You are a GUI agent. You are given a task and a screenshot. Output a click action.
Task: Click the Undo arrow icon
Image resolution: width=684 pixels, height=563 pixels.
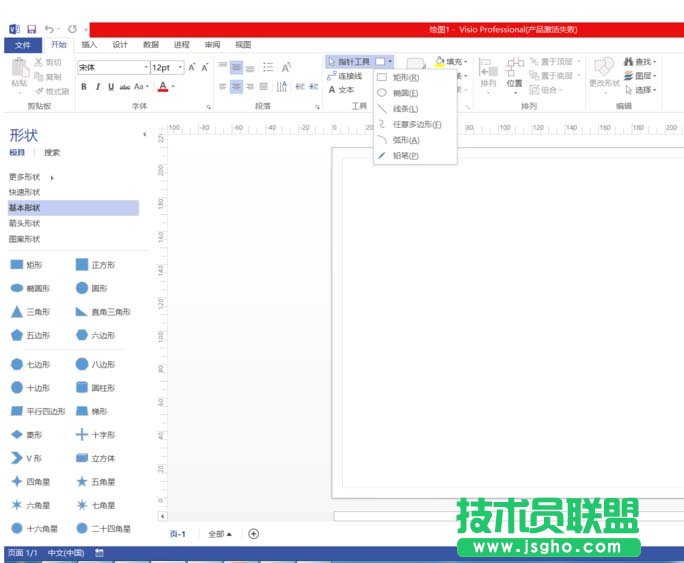49,29
